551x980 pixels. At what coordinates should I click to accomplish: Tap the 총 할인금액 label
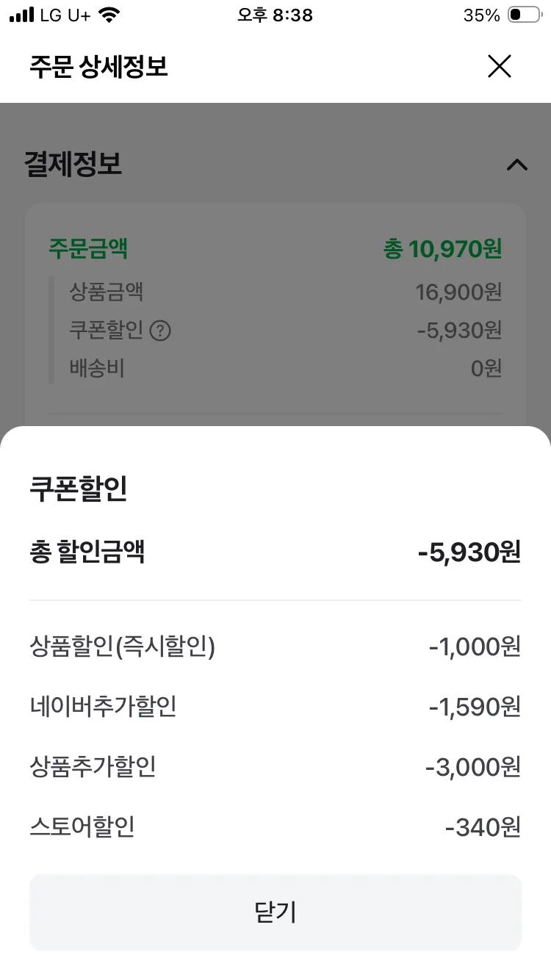(x=87, y=552)
